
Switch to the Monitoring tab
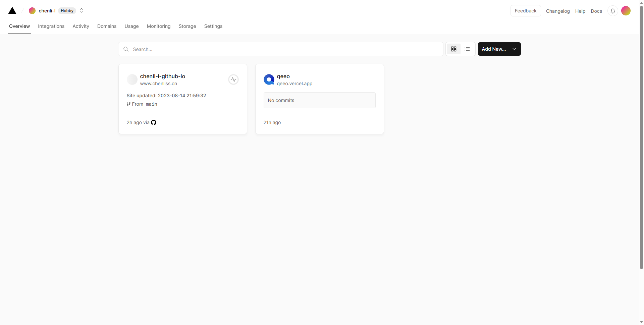tap(159, 26)
